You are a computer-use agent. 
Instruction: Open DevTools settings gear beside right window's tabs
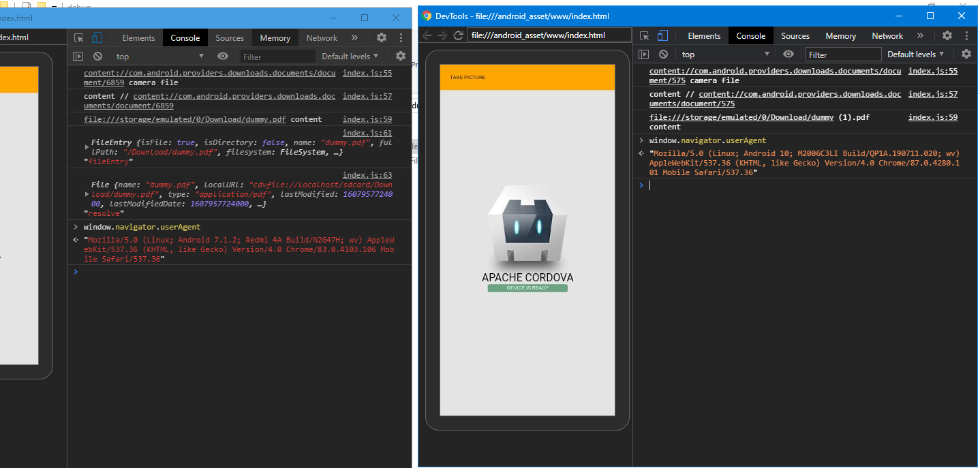[x=947, y=36]
